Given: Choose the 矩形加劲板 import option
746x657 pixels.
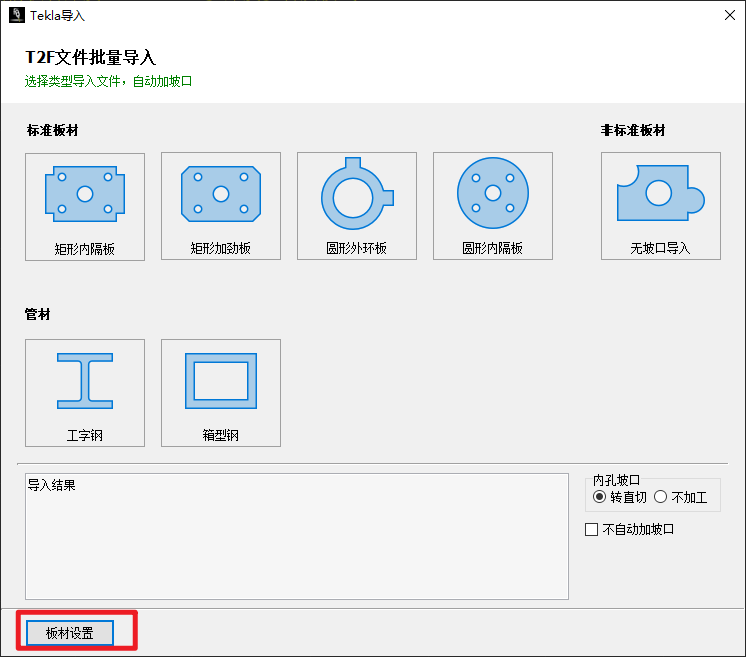Looking at the screenshot, I should click(221, 206).
